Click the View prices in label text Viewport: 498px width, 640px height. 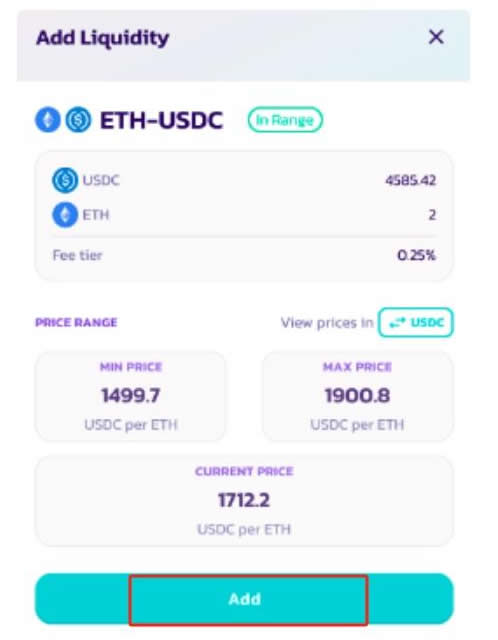[327, 322]
